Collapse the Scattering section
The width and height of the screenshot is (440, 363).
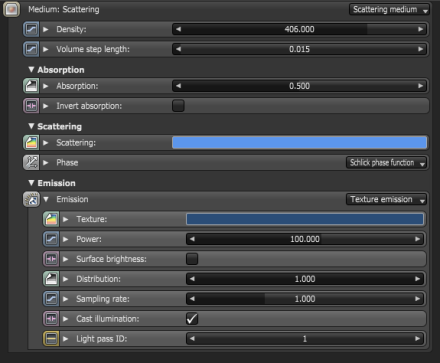31,126
